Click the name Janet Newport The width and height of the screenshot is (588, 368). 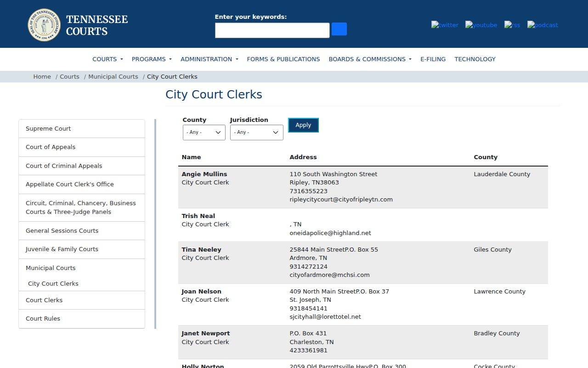pyautogui.click(x=206, y=333)
